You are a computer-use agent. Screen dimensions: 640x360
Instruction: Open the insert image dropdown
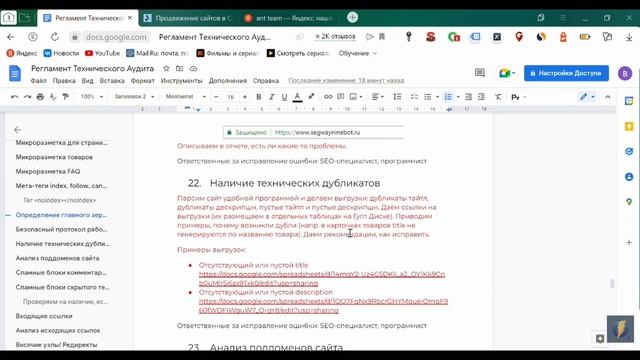[356, 97]
